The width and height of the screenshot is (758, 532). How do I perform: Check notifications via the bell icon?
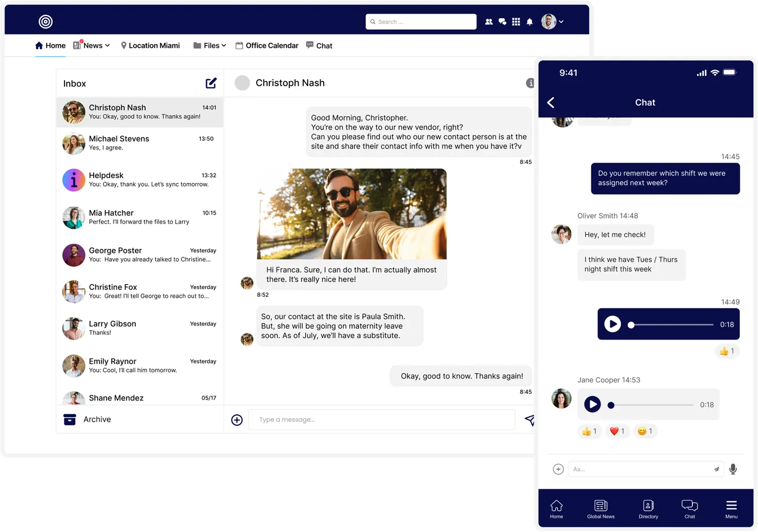pos(530,21)
